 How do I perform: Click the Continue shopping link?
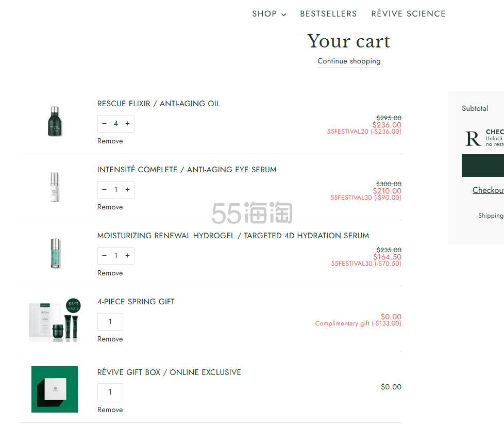pyautogui.click(x=349, y=61)
